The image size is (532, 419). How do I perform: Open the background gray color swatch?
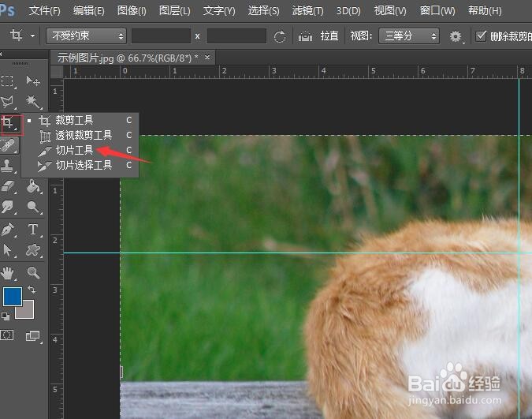point(28,312)
